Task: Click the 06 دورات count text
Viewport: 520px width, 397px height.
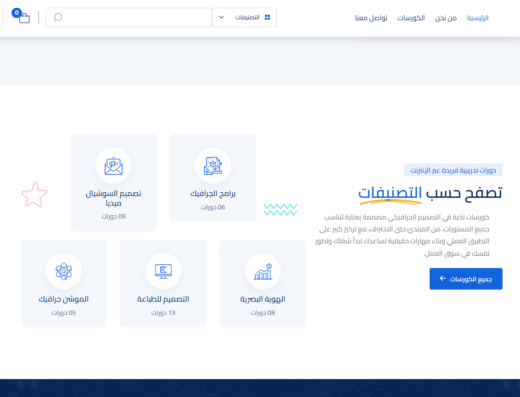Action: pyautogui.click(x=213, y=207)
